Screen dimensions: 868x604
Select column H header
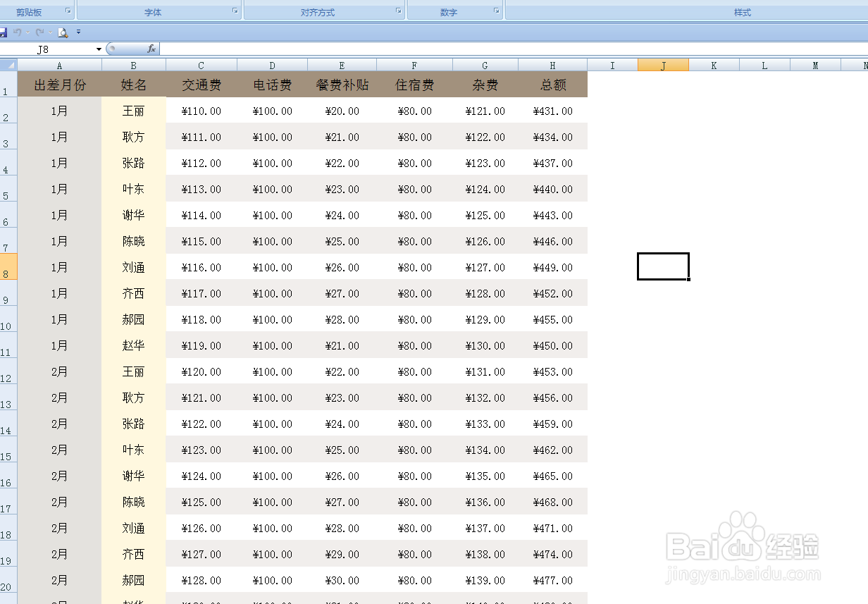[553, 66]
